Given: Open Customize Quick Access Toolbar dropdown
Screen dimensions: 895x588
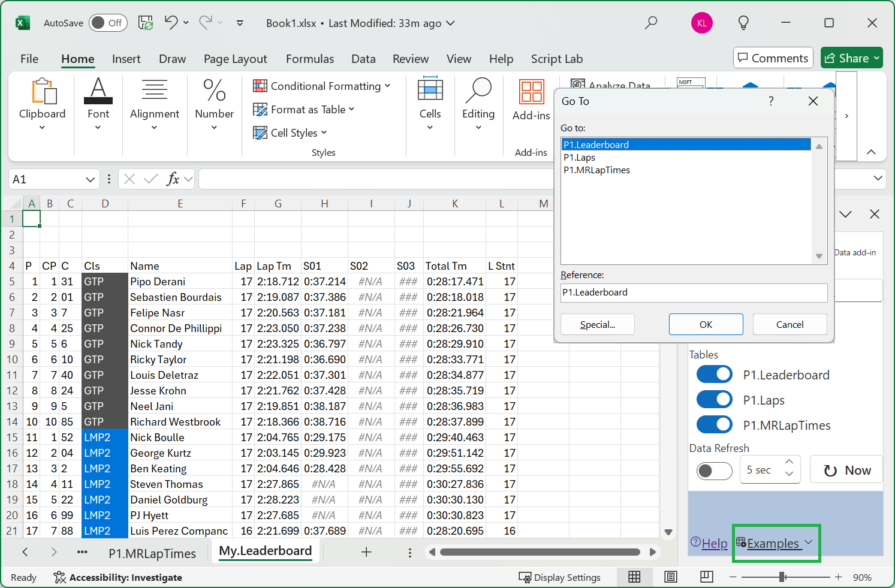Looking at the screenshot, I should pos(240,23).
